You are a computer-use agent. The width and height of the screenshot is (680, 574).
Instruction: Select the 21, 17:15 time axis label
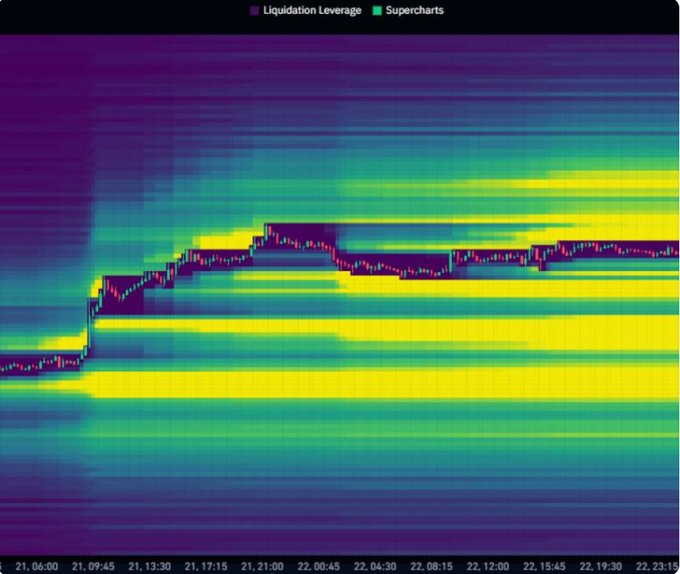click(206, 566)
